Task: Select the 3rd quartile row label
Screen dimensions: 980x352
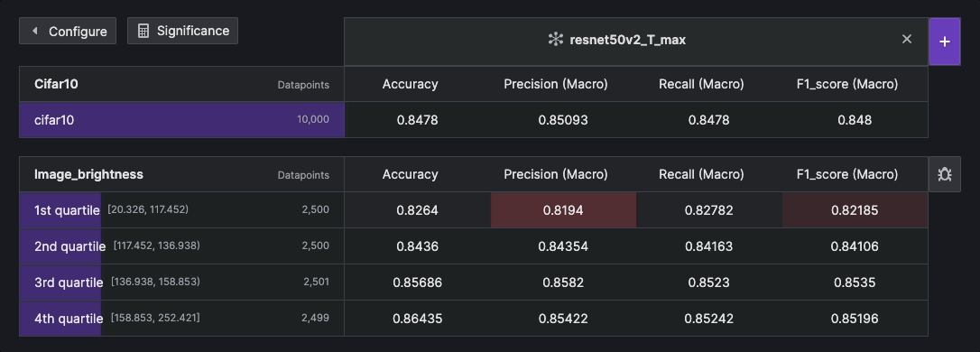Action: (69, 283)
